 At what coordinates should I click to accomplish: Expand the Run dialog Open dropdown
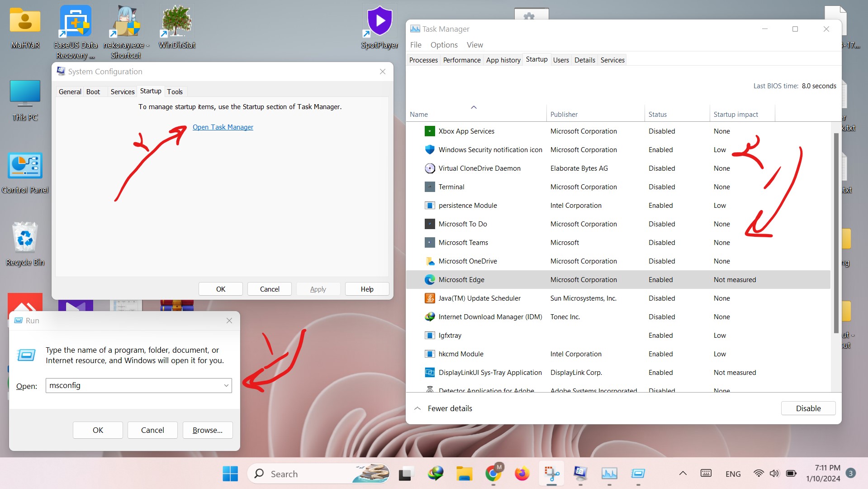tap(226, 386)
